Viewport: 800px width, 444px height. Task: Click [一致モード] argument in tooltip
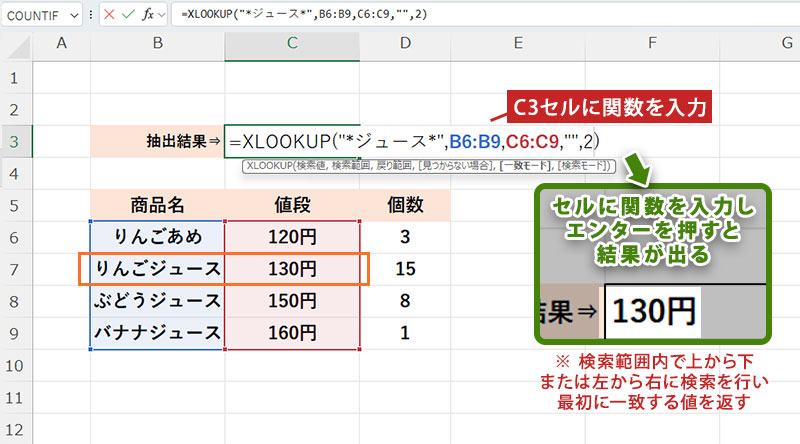point(527,166)
